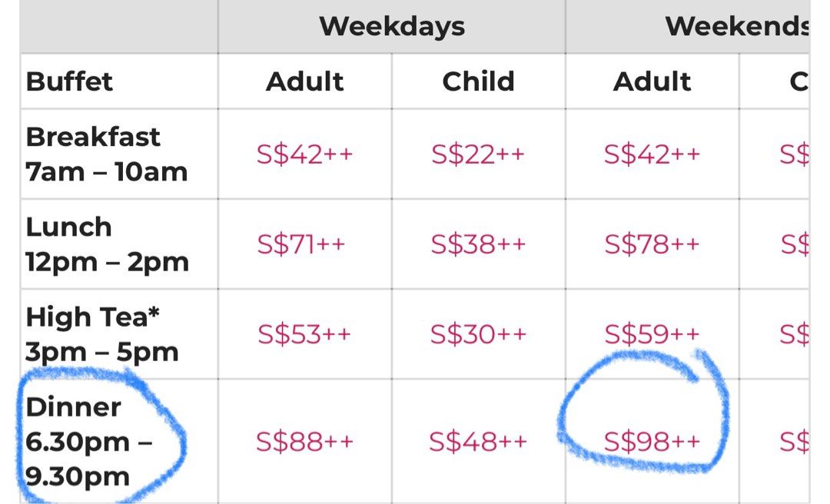The height and width of the screenshot is (504, 830).
Task: Click the weekday child breakfast price S$22++
Action: click(x=478, y=154)
